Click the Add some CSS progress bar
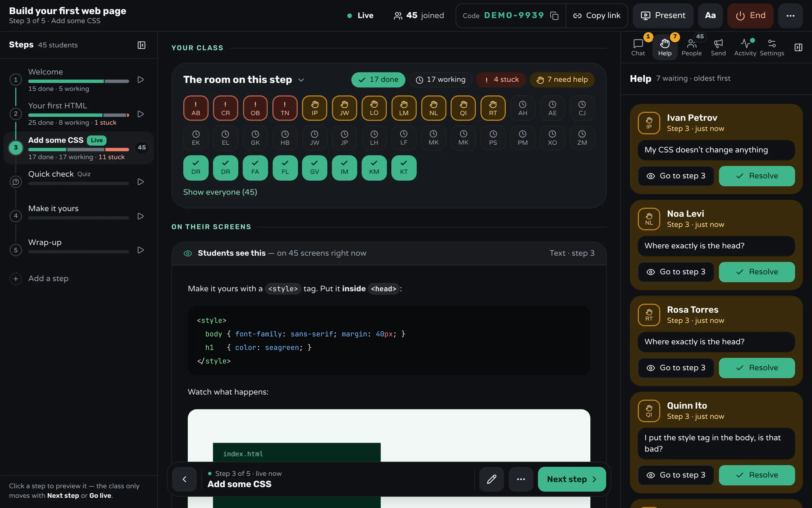The width and height of the screenshot is (812, 508). coord(78,150)
